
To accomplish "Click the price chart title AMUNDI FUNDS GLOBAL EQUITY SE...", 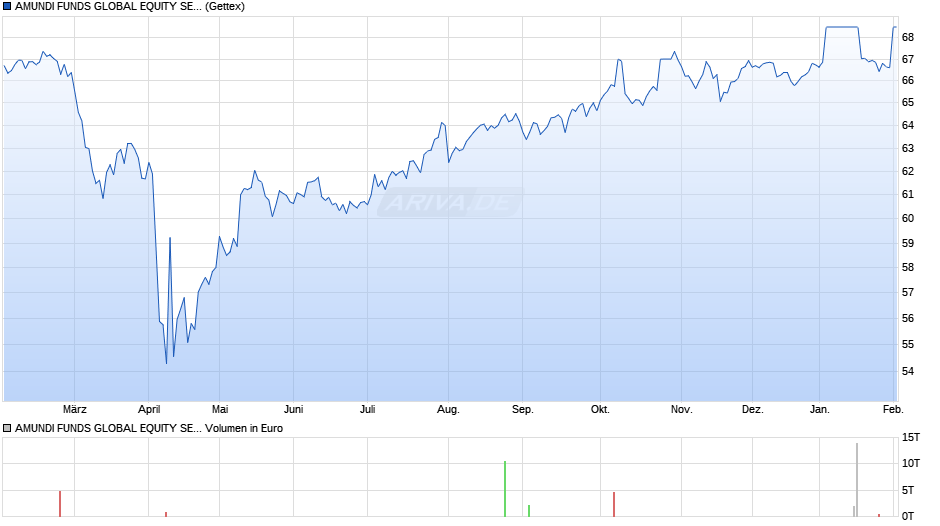I will [108, 7].
